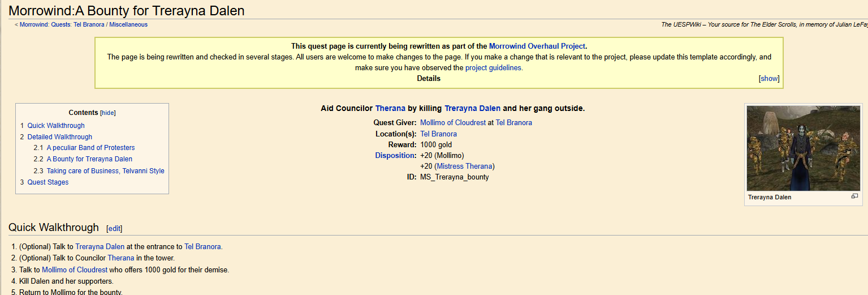The height and width of the screenshot is (295, 868).
Task: Open Therana link in quest summary headline
Action: 390,108
